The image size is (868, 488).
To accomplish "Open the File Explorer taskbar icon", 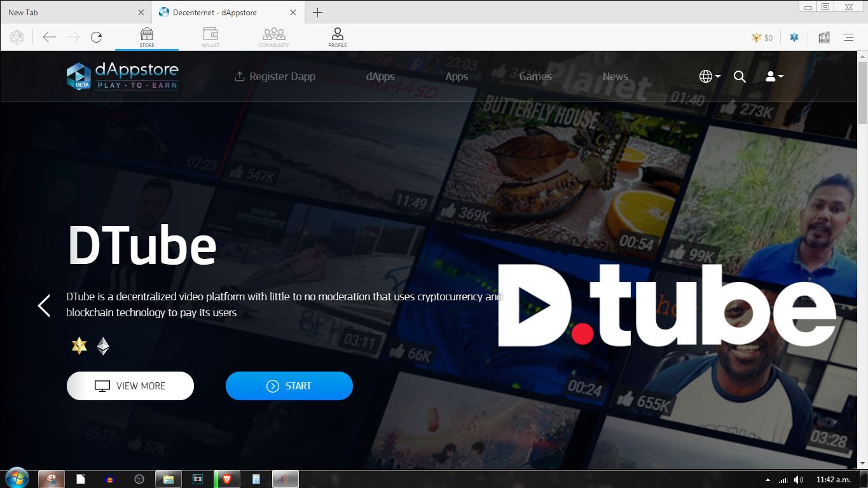I will point(169,480).
